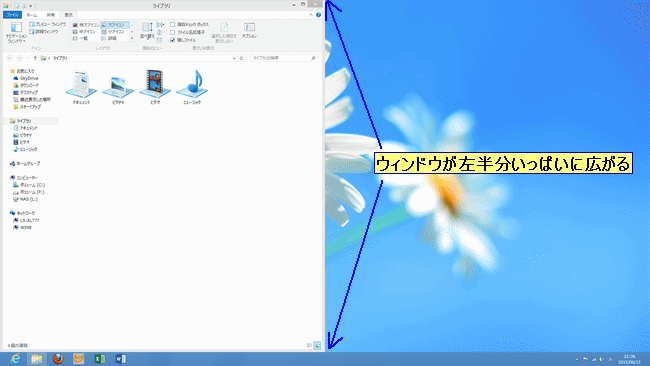Viewport: 650px width, 366px height.
Task: Toggle the Preview pane (プレビューウィンドウ) button
Action: (x=48, y=24)
